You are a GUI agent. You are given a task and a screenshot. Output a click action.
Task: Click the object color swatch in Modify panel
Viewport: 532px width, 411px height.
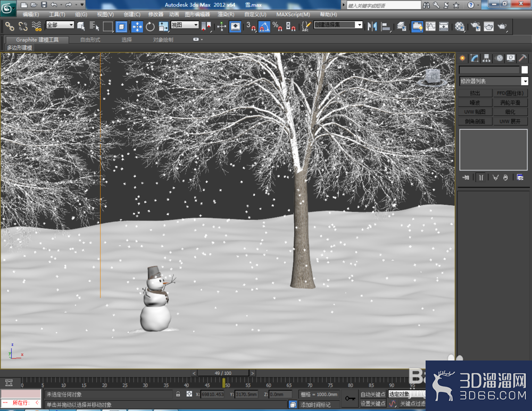[x=525, y=70]
